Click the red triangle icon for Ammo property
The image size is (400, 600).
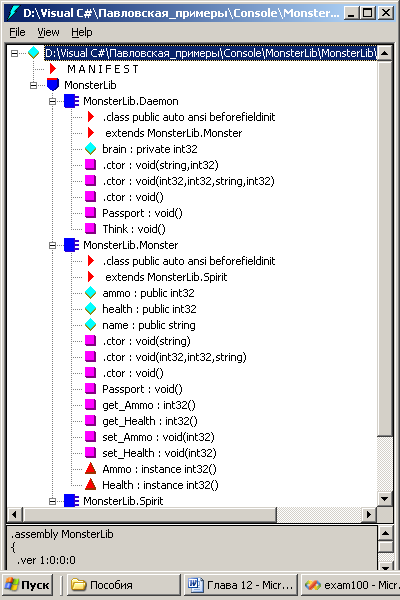pos(90,468)
